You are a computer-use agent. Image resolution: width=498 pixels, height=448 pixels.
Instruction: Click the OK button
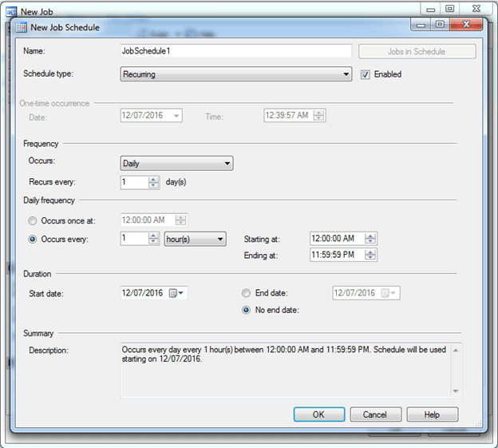pyautogui.click(x=319, y=414)
